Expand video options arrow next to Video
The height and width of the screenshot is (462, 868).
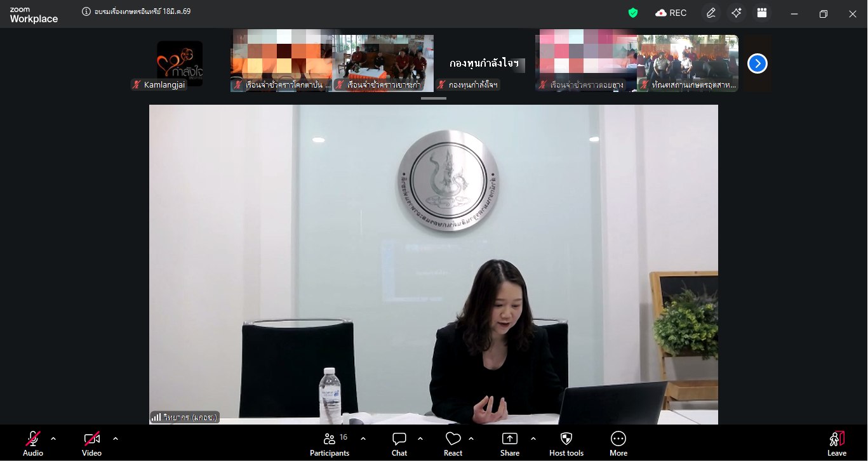[116, 438]
